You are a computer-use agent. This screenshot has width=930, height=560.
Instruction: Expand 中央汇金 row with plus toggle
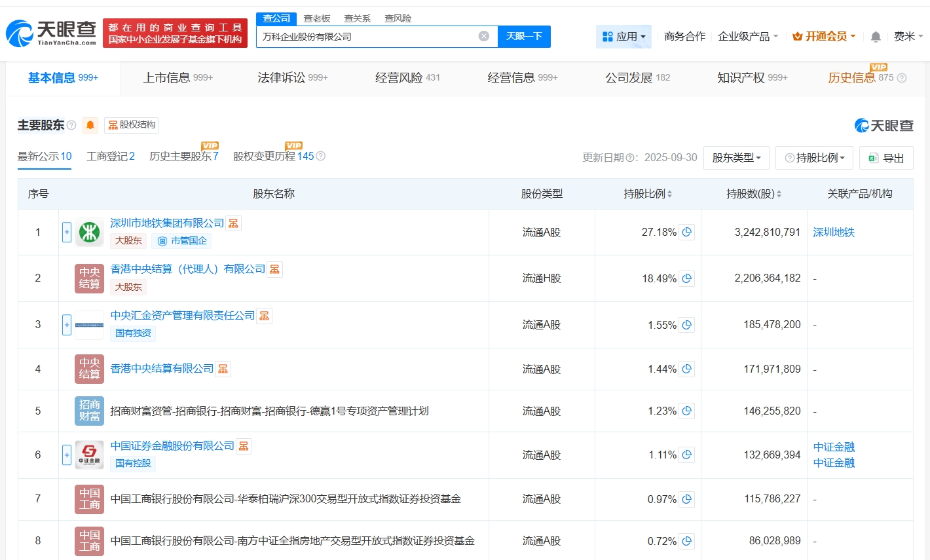(x=67, y=324)
